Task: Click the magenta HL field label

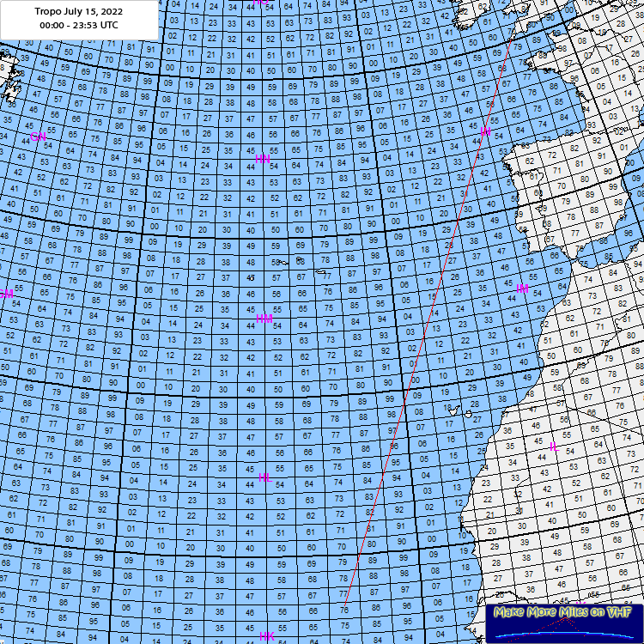Action: (x=265, y=477)
